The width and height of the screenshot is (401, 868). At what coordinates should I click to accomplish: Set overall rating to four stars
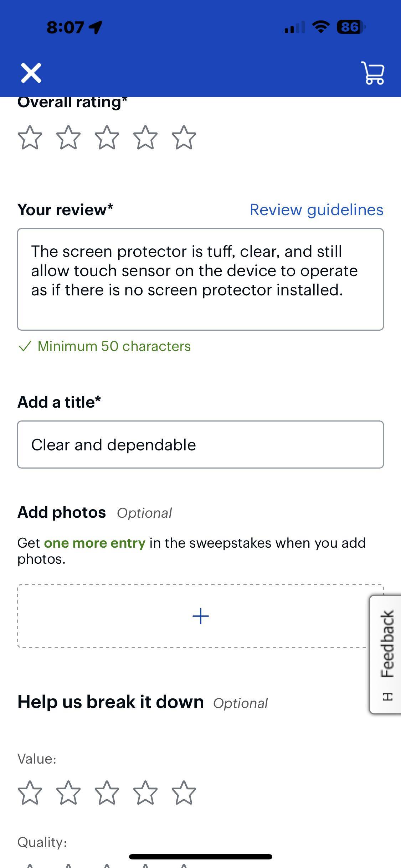click(x=145, y=138)
